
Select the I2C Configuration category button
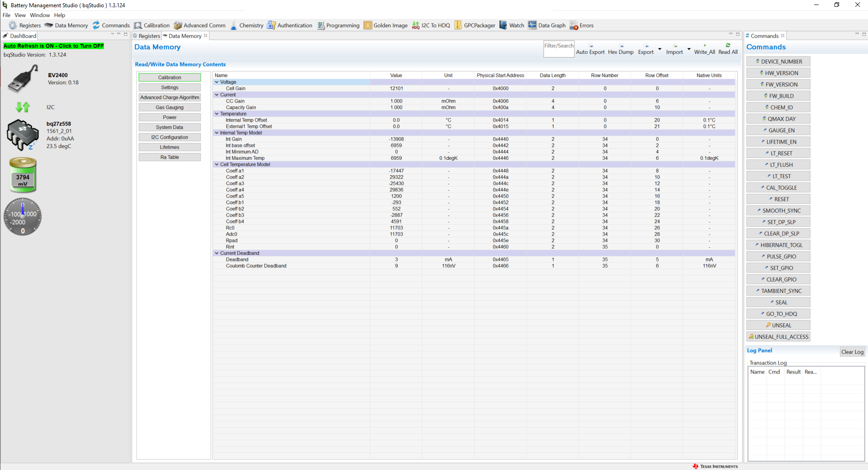(170, 137)
